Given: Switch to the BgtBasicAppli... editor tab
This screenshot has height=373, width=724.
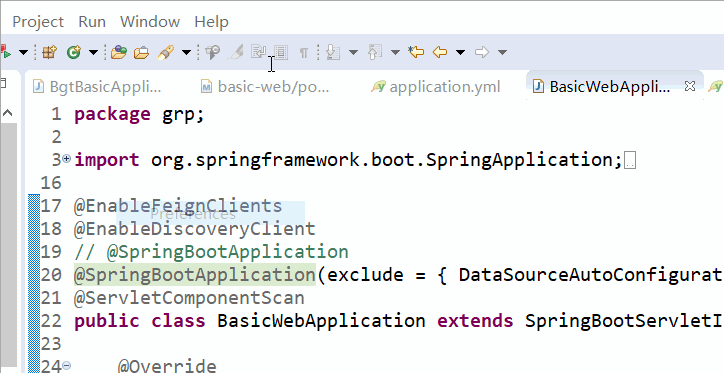Looking at the screenshot, I should (x=98, y=86).
